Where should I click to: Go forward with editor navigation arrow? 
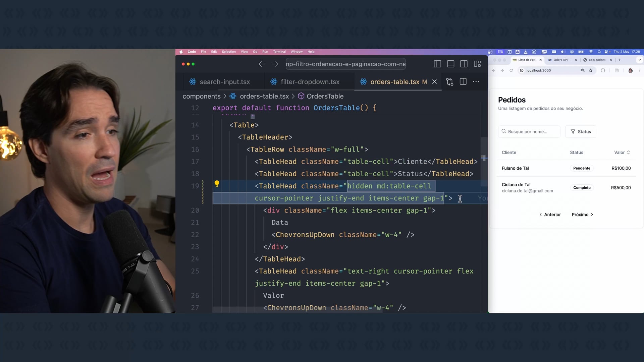pyautogui.click(x=275, y=64)
